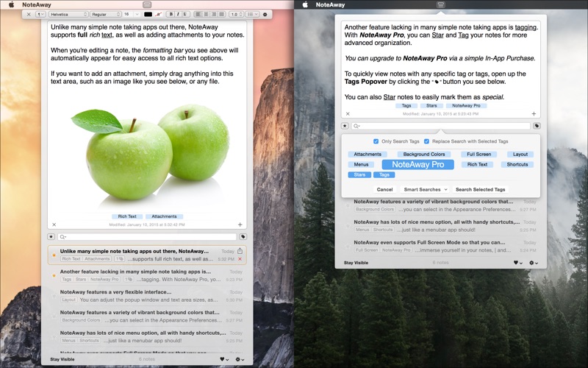The height and width of the screenshot is (368, 588).
Task: Click the Tags label under right note editor
Action: [x=406, y=105]
